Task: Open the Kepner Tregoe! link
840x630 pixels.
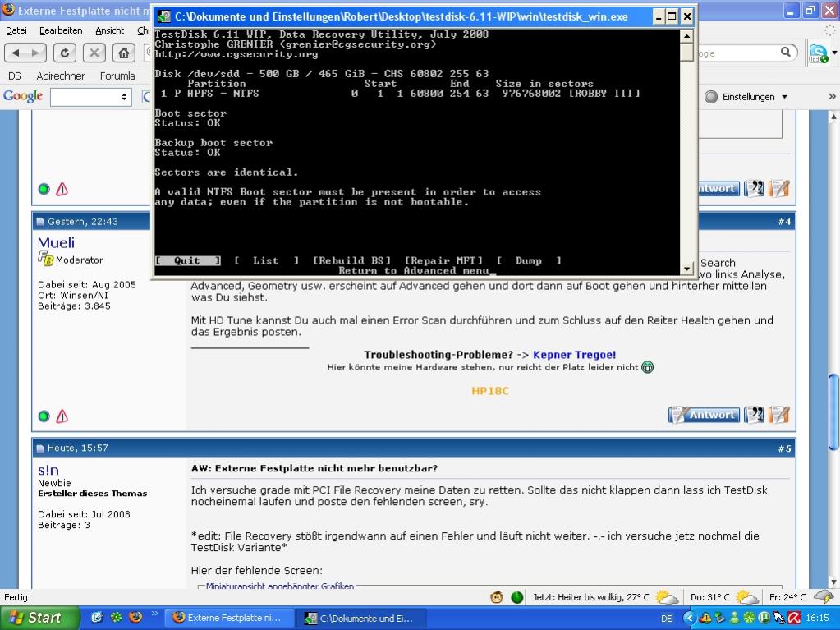Action: pyautogui.click(x=574, y=355)
